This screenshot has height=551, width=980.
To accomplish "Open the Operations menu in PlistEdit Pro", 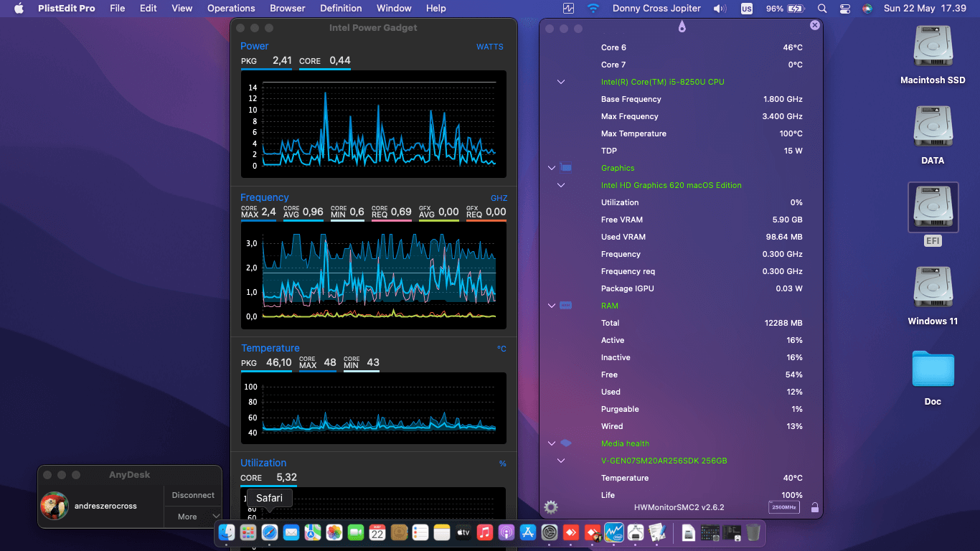I will click(x=231, y=8).
